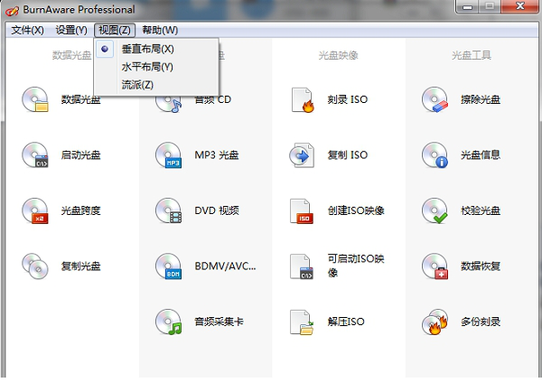The image size is (542, 392).
Task: Click the DVD 视频 label
Action: click(x=217, y=210)
